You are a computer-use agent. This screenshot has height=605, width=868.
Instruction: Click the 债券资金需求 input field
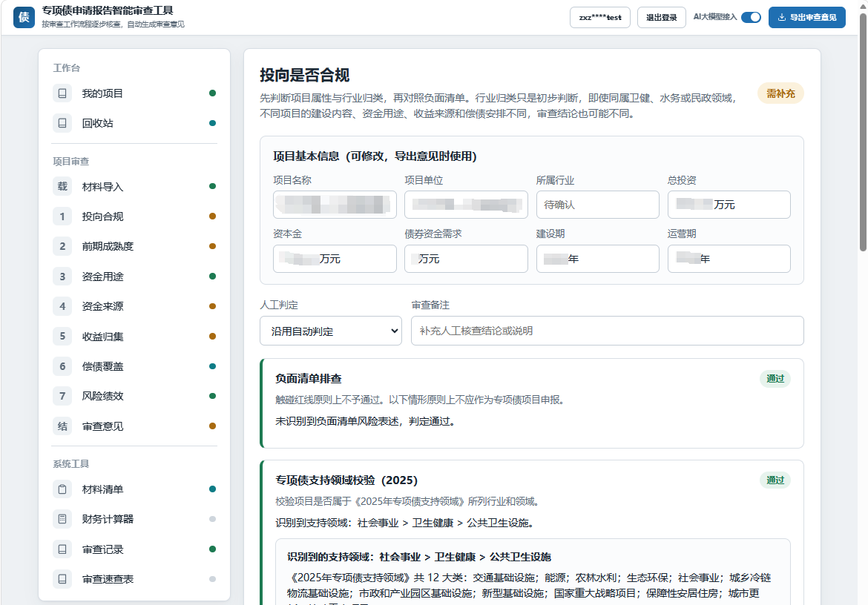(466, 259)
